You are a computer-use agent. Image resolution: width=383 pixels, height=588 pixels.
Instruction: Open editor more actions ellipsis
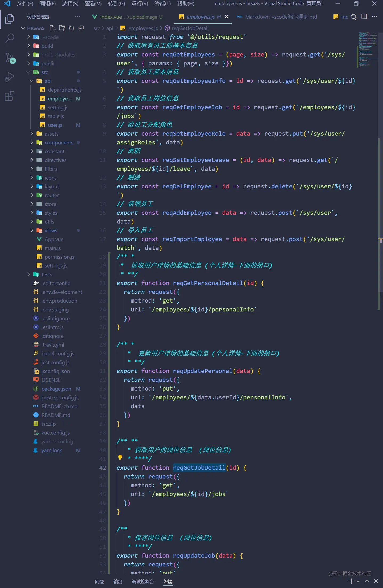(x=374, y=17)
